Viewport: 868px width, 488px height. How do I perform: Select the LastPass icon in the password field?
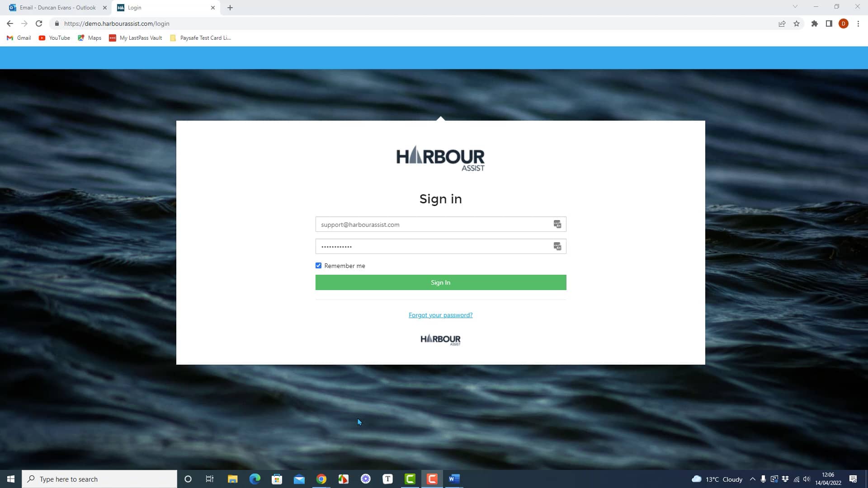[557, 246]
